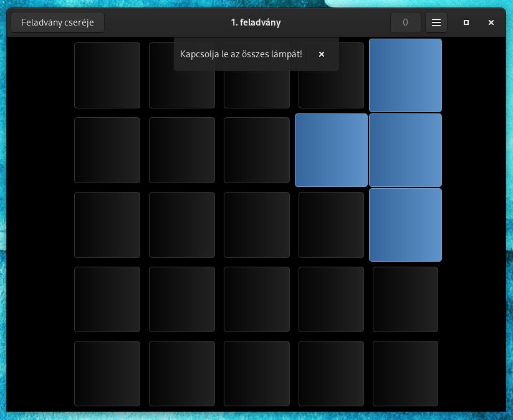Toggle the dark lamp in the third row, third column
Image resolution: width=513 pixels, height=420 pixels.
257,225
